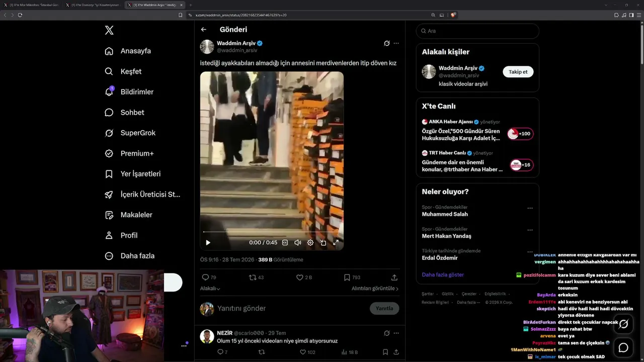Image resolution: width=644 pixels, height=362 pixels.
Task: Toggle video captions (CC)
Action: [x=285, y=242]
